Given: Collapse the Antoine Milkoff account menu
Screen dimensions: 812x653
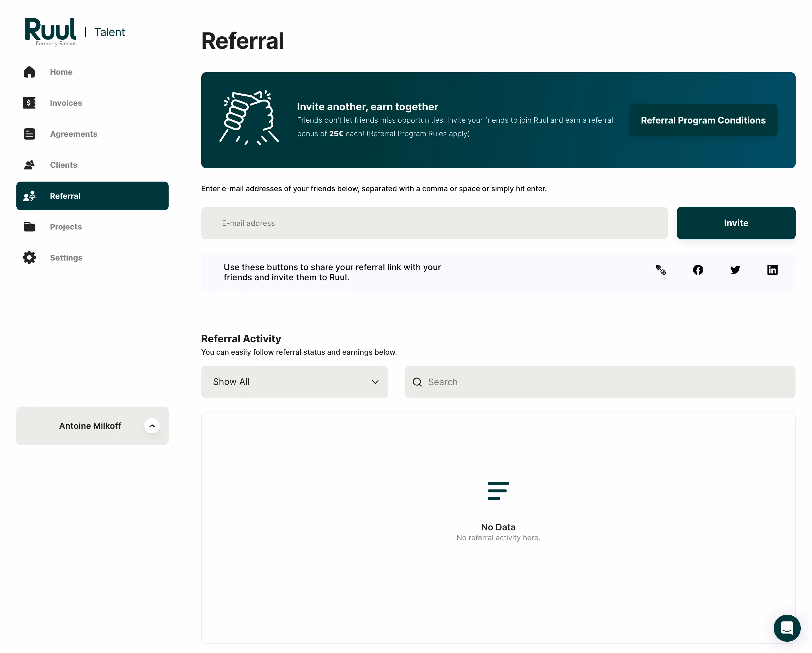Looking at the screenshot, I should click(x=152, y=425).
